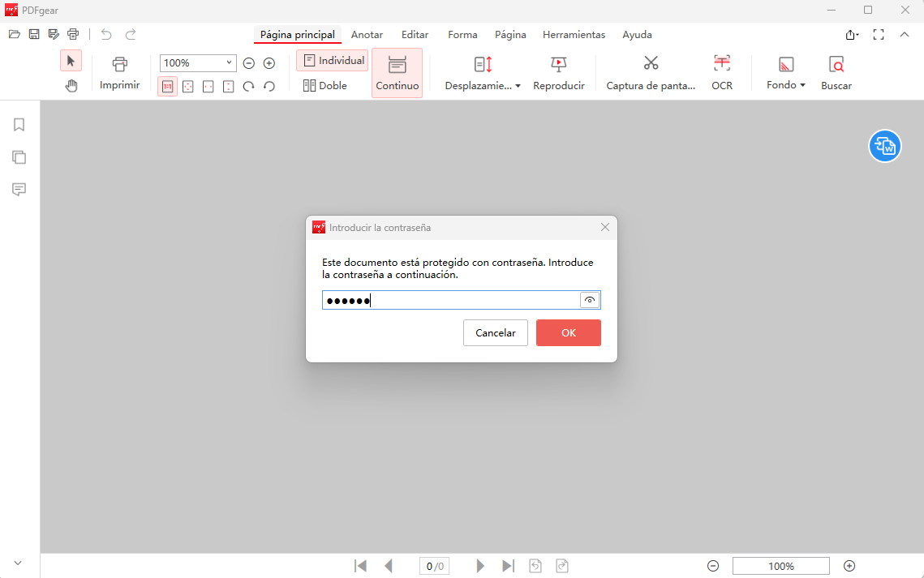The width and height of the screenshot is (924, 578).
Task: Switch to the Anotar tab
Action: 367,35
